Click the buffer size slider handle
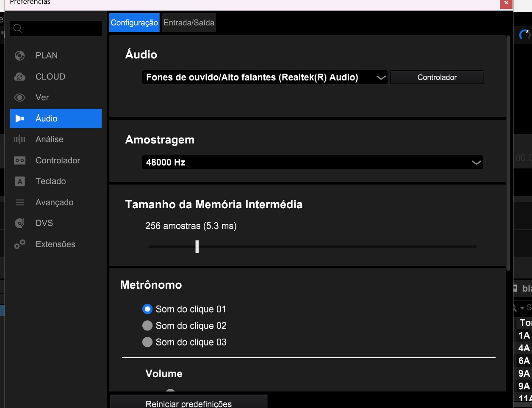532x408 pixels. point(197,247)
